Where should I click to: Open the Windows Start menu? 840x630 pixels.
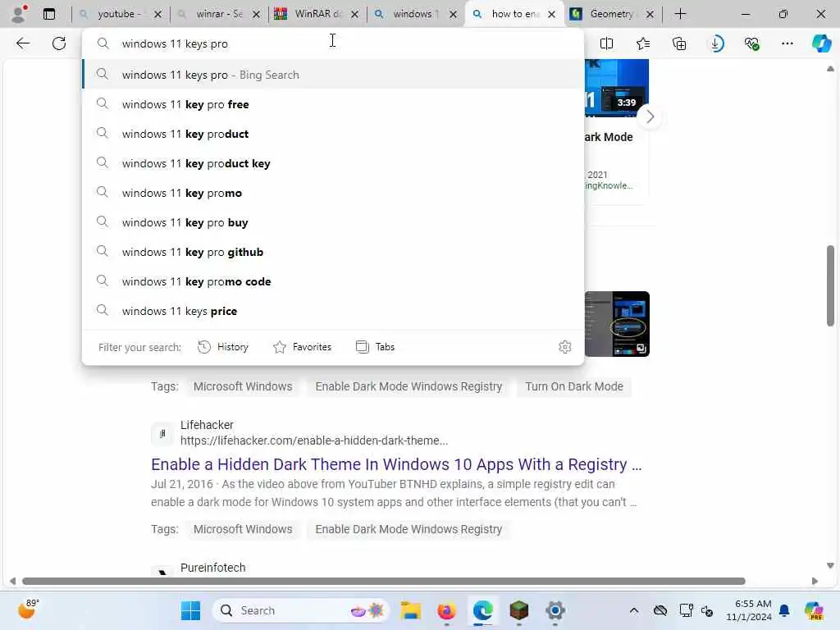click(190, 610)
